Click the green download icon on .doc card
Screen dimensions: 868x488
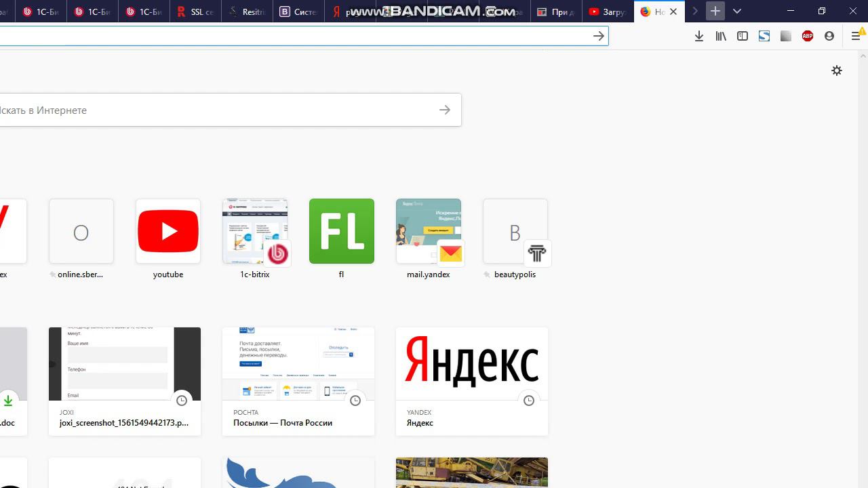point(8,401)
